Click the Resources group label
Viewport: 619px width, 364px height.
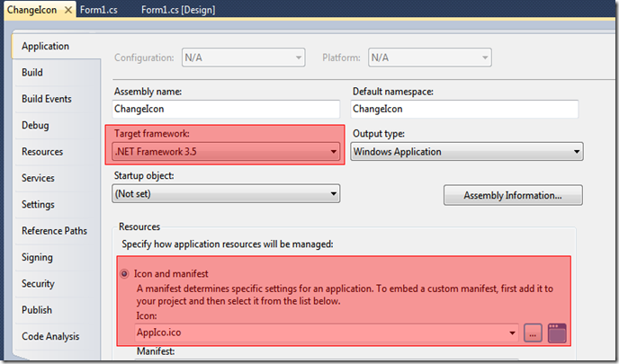tap(139, 226)
